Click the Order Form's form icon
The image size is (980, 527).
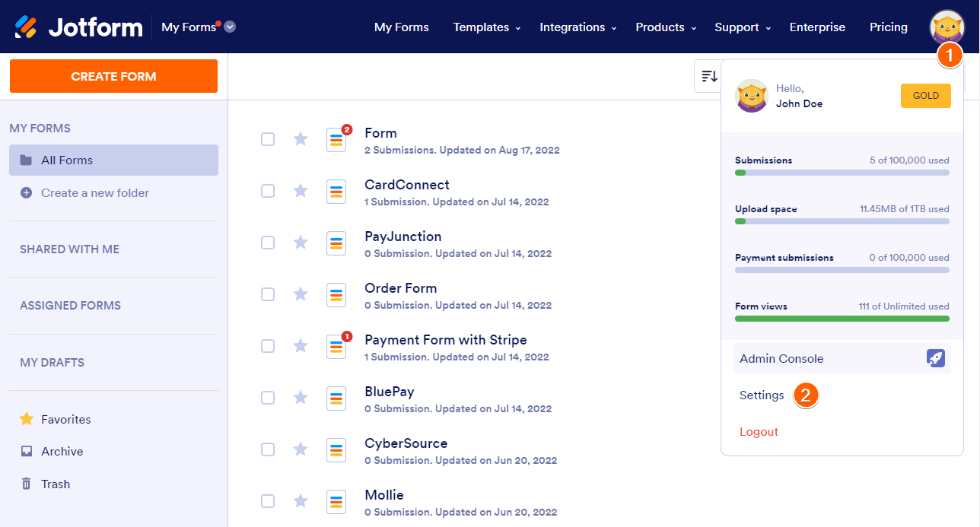click(x=336, y=295)
